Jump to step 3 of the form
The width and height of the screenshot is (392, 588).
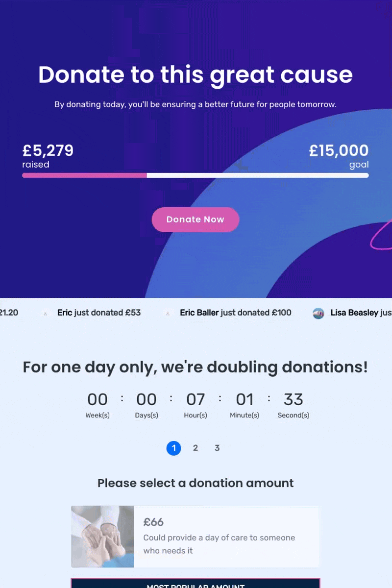217,448
